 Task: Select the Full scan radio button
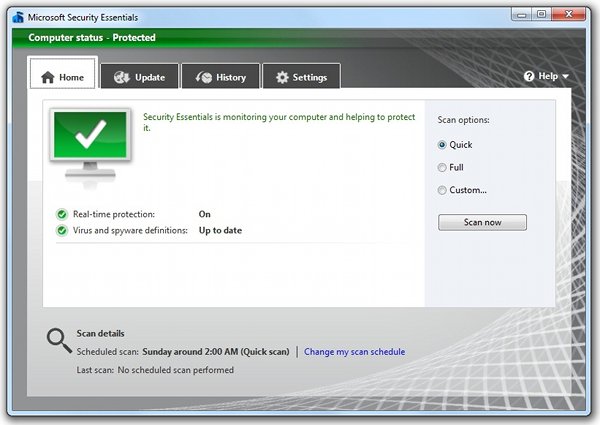442,168
